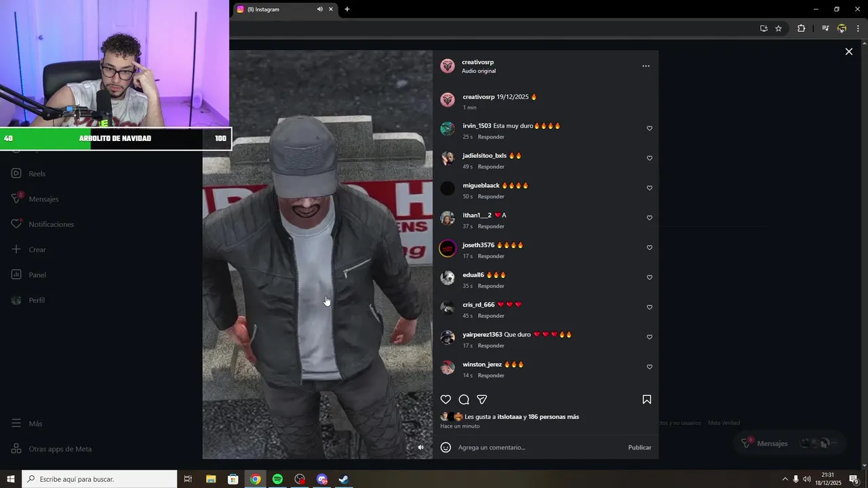The height and width of the screenshot is (488, 868).
Task: Open the Chrome profile avatar
Action: (x=842, y=28)
